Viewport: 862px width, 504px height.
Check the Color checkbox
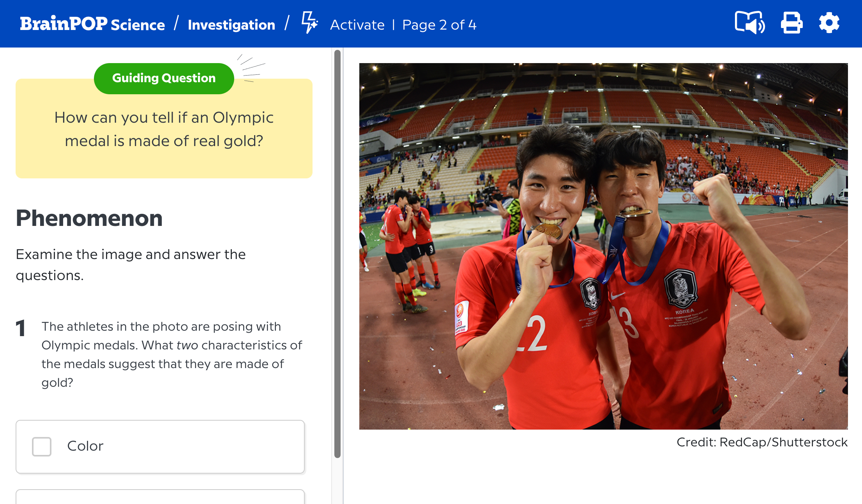click(42, 446)
